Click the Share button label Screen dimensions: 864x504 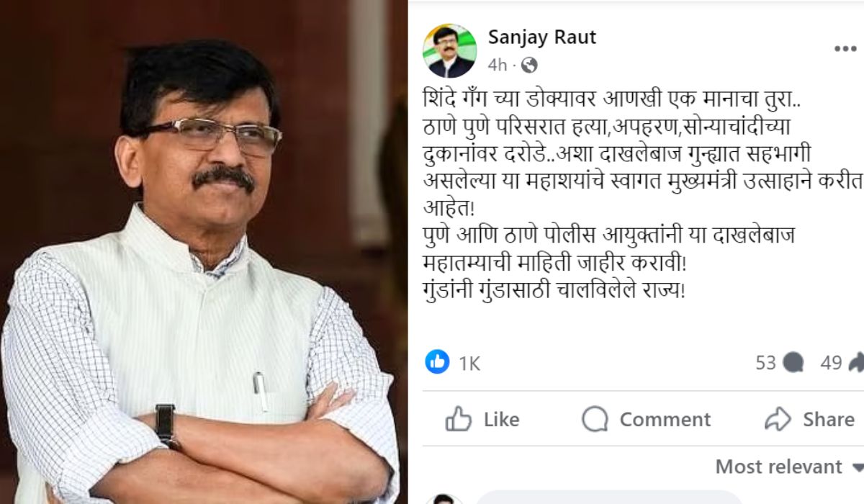pyautogui.click(x=828, y=419)
